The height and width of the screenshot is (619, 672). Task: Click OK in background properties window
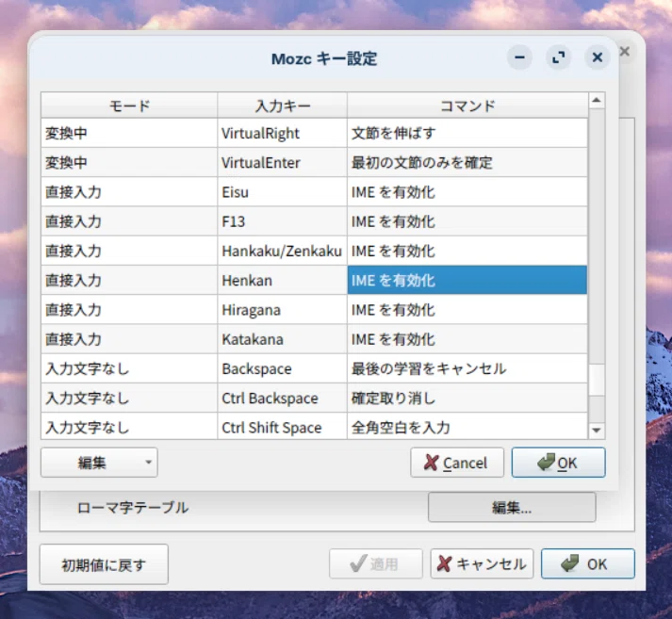click(587, 563)
